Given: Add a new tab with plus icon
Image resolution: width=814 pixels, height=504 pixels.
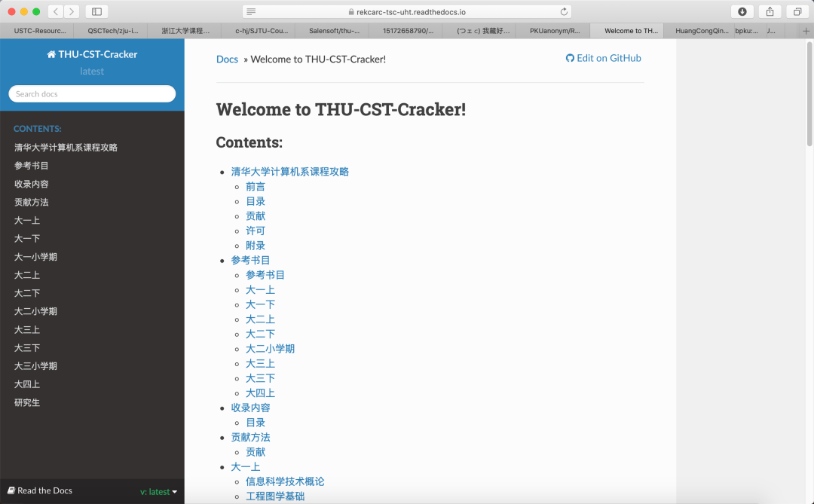Looking at the screenshot, I should pyautogui.click(x=806, y=31).
